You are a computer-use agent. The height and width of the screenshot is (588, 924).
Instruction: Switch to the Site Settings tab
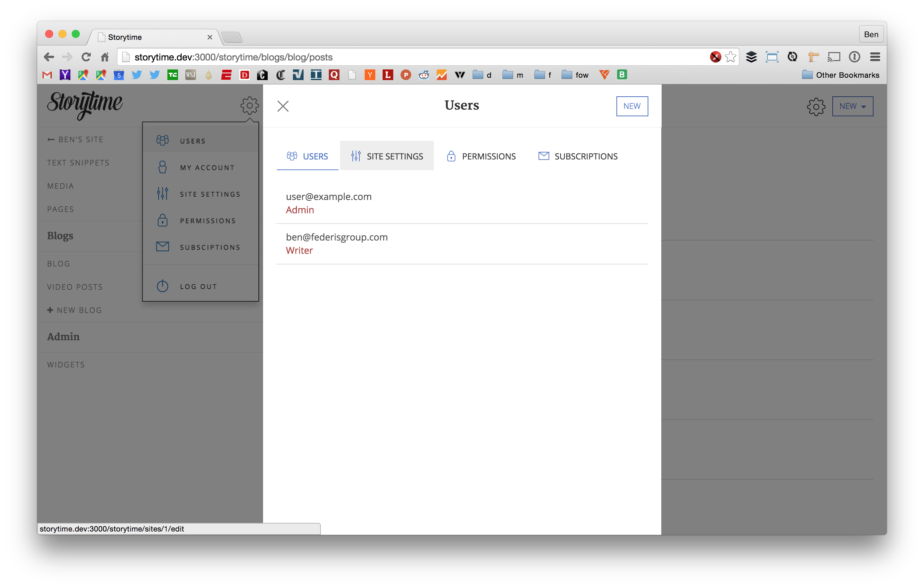[x=387, y=156]
